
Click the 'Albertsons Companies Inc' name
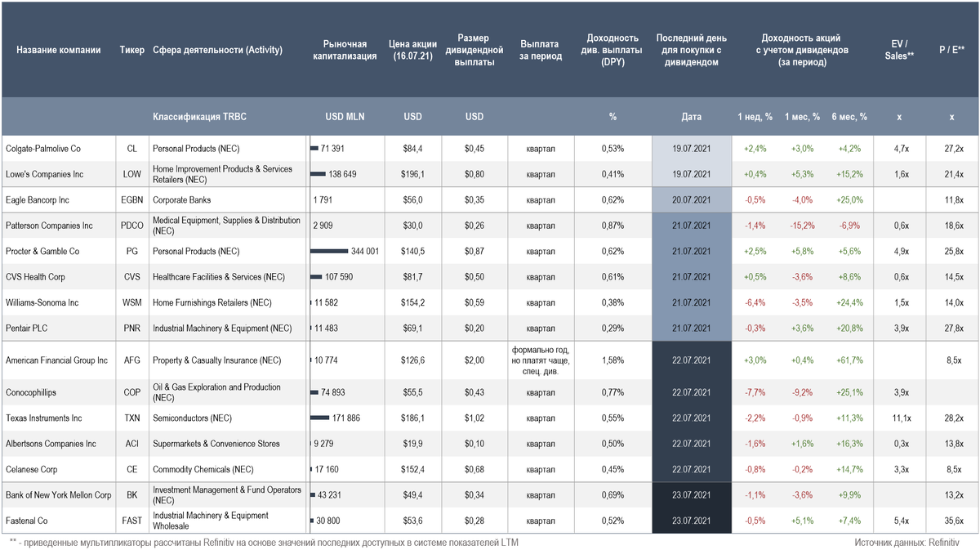51,444
